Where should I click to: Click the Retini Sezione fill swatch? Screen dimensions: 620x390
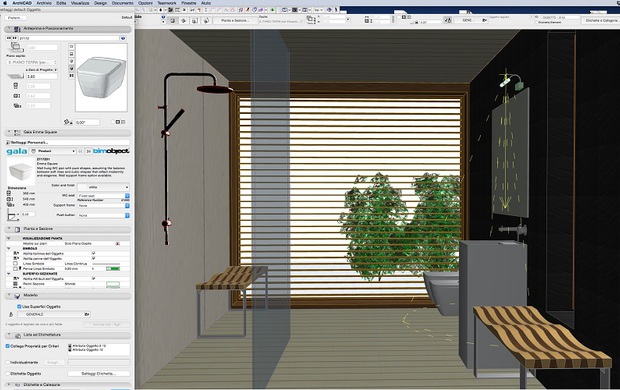(x=113, y=284)
